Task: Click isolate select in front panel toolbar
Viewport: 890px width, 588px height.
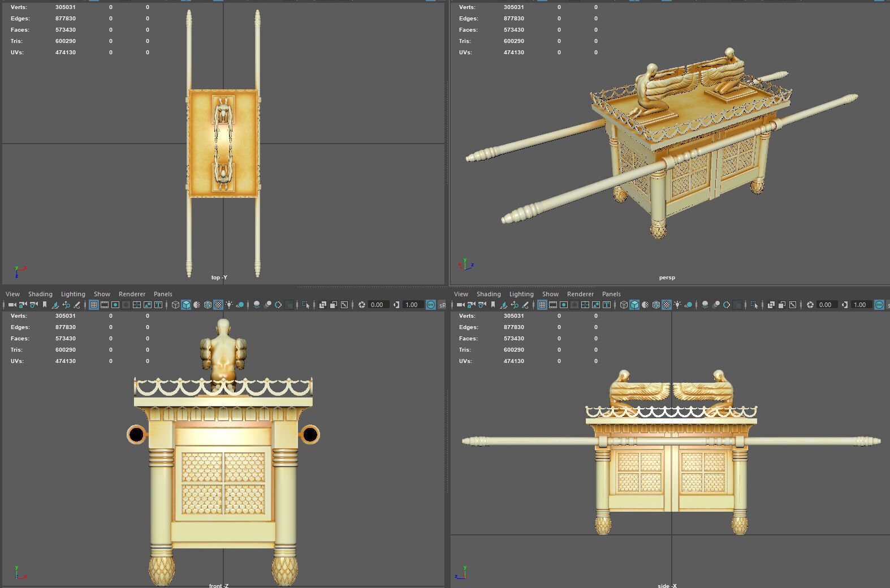Action: tap(305, 305)
